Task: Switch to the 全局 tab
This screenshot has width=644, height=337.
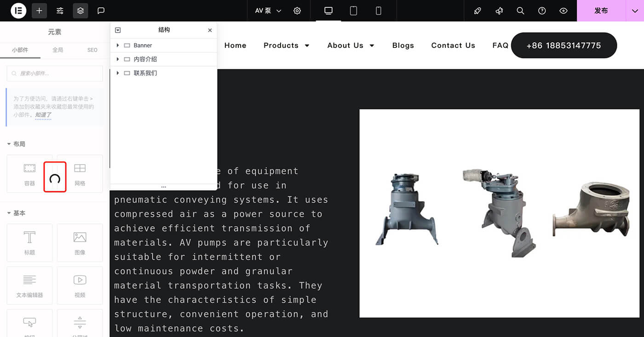Action: (x=57, y=50)
